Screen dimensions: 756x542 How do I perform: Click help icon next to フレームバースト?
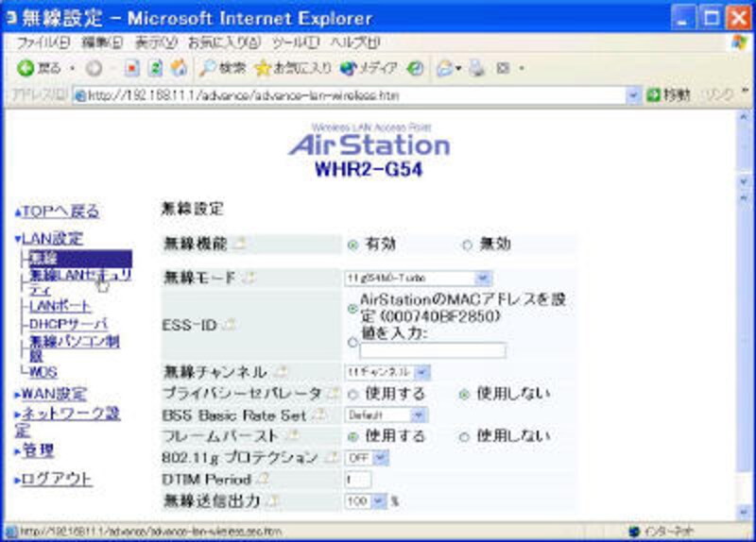[292, 435]
